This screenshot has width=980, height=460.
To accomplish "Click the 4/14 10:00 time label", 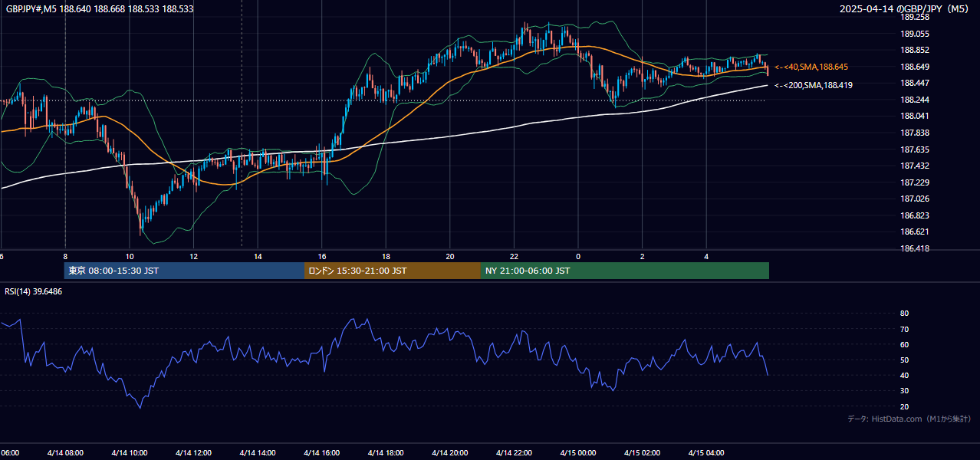I will 130,453.
